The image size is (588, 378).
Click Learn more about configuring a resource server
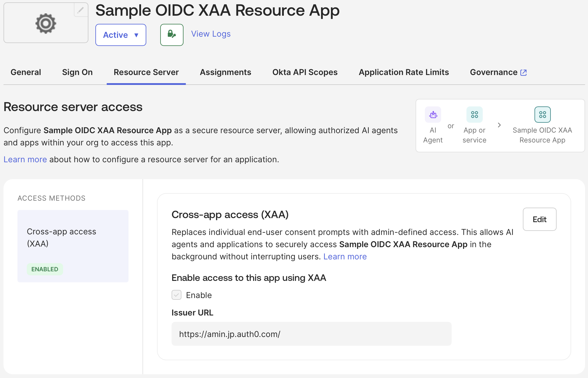point(25,159)
